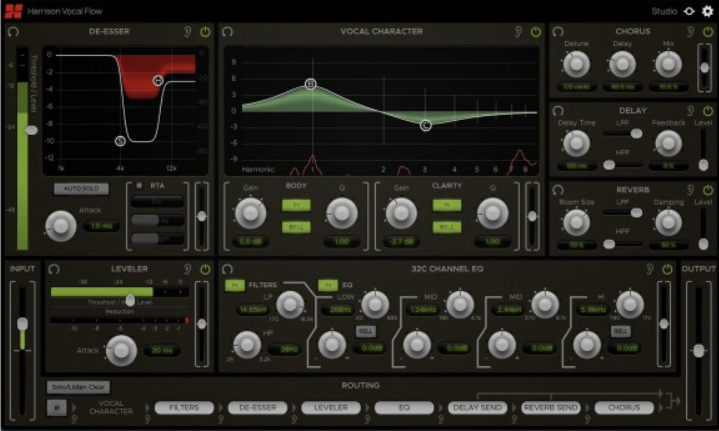
Task: Open the Studio preset selector
Action: [664, 11]
